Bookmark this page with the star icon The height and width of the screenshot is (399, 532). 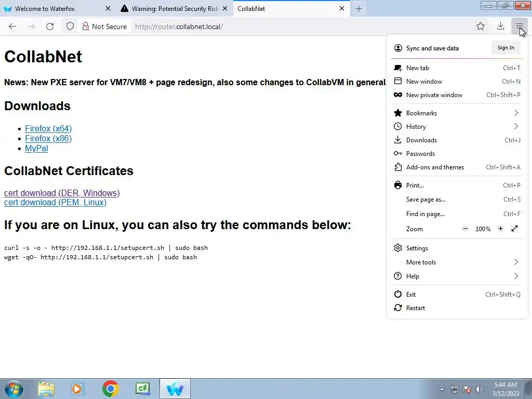481,26
